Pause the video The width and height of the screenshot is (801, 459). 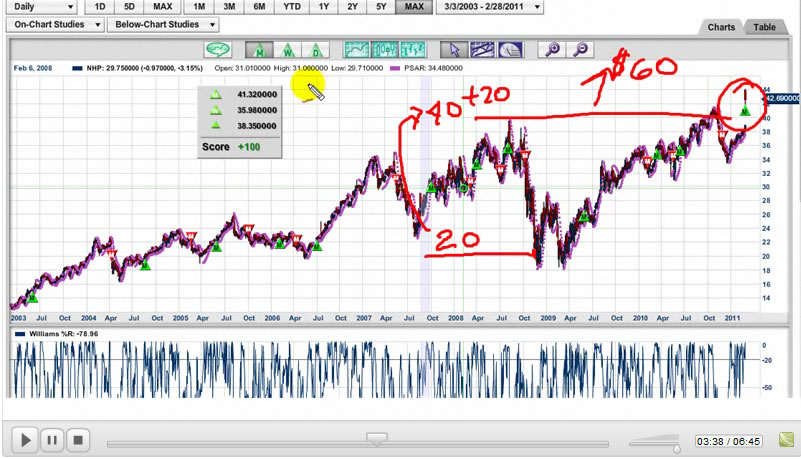pyautogui.click(x=52, y=440)
